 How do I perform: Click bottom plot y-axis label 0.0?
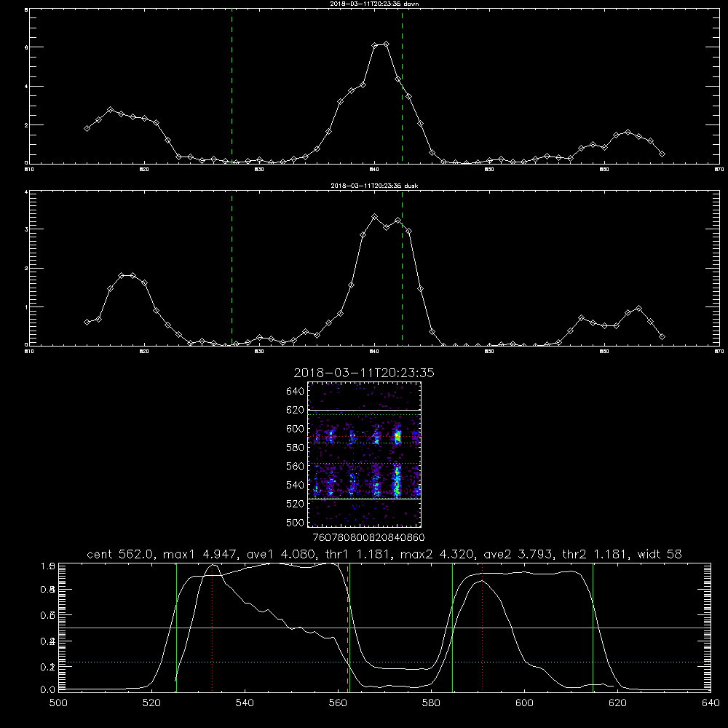coord(48,690)
